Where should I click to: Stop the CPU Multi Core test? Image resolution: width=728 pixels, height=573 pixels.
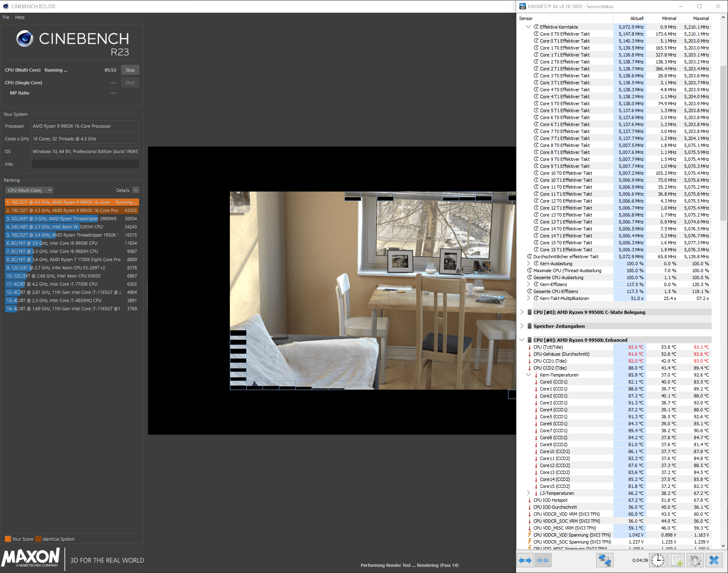pyautogui.click(x=130, y=70)
